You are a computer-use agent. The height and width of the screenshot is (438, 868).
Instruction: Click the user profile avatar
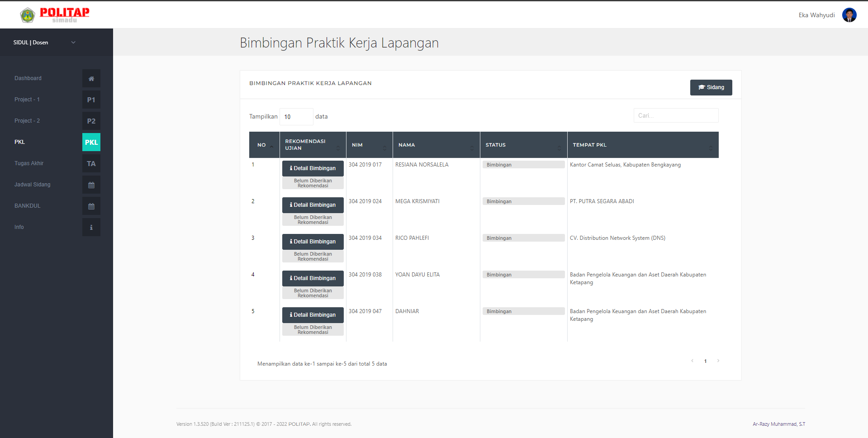(x=849, y=15)
